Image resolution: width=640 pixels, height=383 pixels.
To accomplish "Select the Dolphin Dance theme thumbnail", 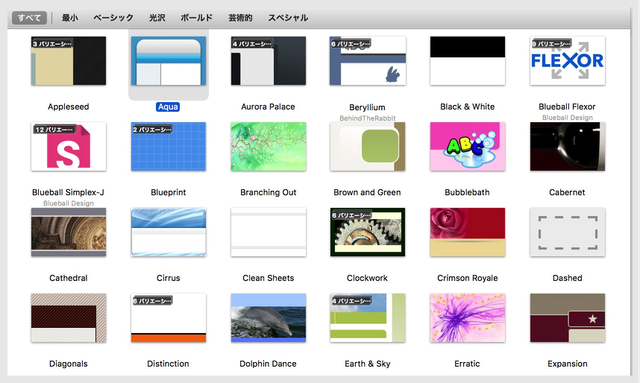I will click(x=268, y=318).
